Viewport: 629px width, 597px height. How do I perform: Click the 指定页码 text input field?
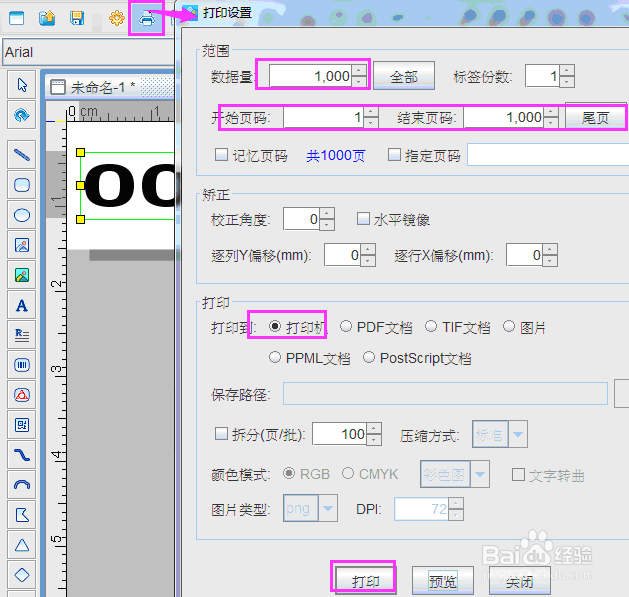click(548, 154)
